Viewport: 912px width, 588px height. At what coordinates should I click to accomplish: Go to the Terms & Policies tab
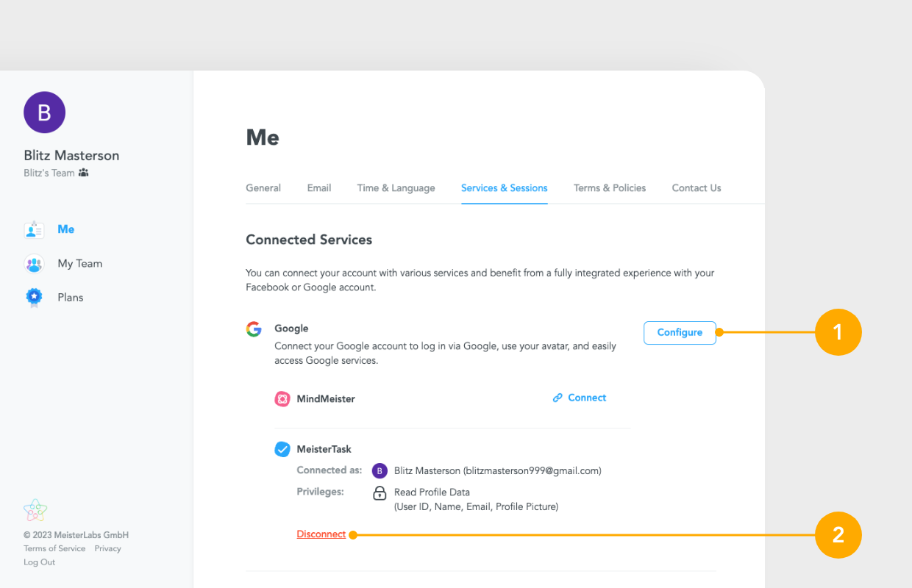click(610, 188)
